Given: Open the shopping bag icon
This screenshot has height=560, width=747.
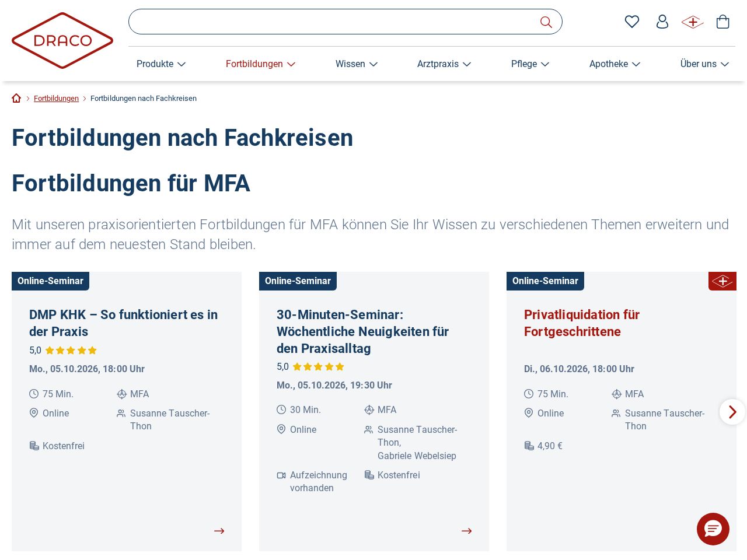Looking at the screenshot, I should [x=723, y=22].
